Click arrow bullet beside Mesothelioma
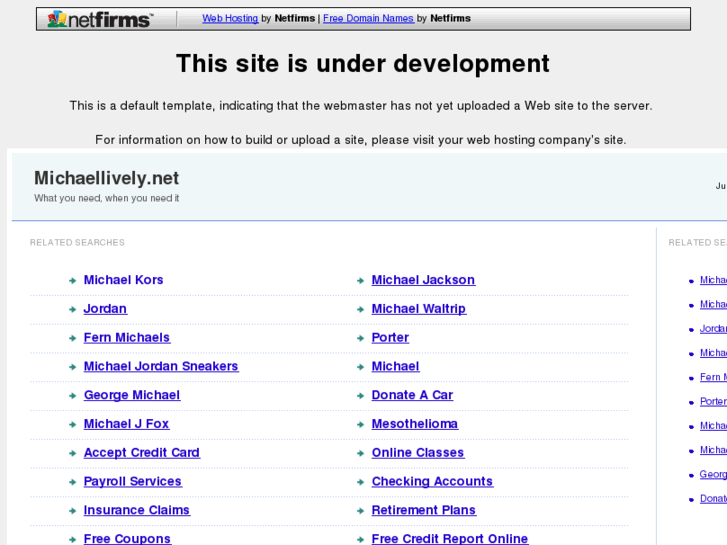This screenshot has width=727, height=545. (x=360, y=424)
